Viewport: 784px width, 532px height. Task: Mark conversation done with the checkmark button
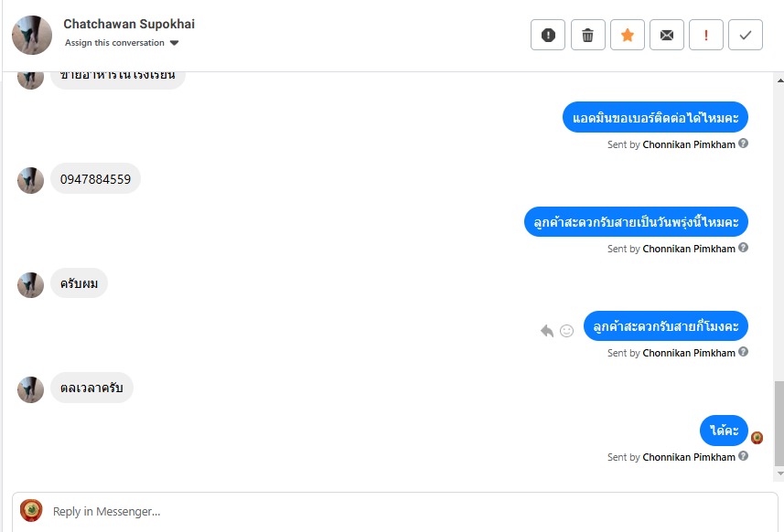pos(746,35)
